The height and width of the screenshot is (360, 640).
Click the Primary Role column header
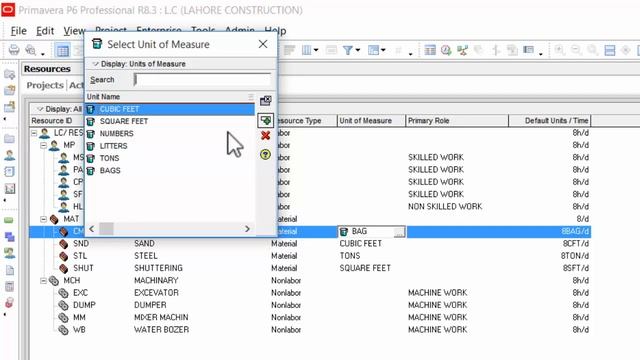(457, 121)
